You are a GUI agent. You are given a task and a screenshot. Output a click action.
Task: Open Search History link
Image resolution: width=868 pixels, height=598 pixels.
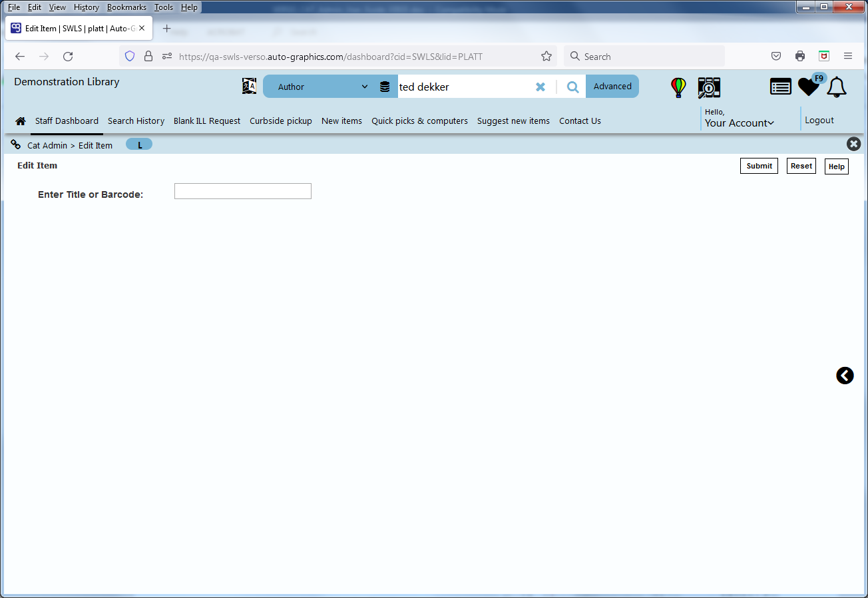coord(136,121)
